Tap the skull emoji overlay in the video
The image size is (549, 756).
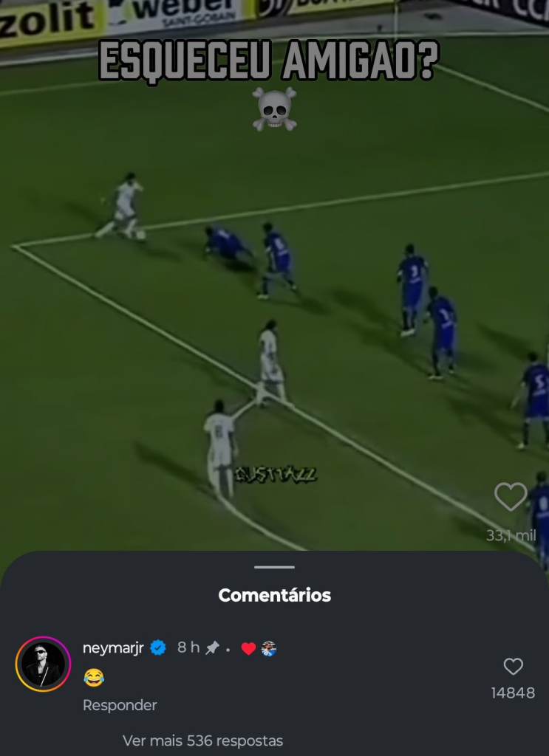click(x=275, y=109)
